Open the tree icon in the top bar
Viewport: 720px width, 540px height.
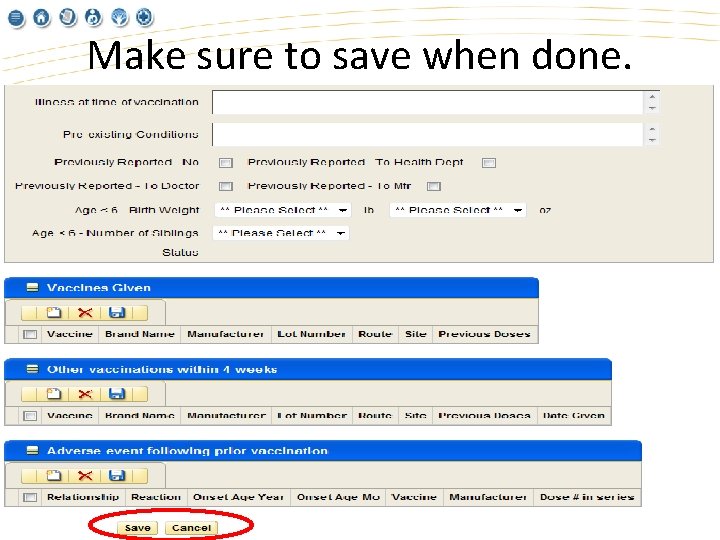click(x=119, y=17)
